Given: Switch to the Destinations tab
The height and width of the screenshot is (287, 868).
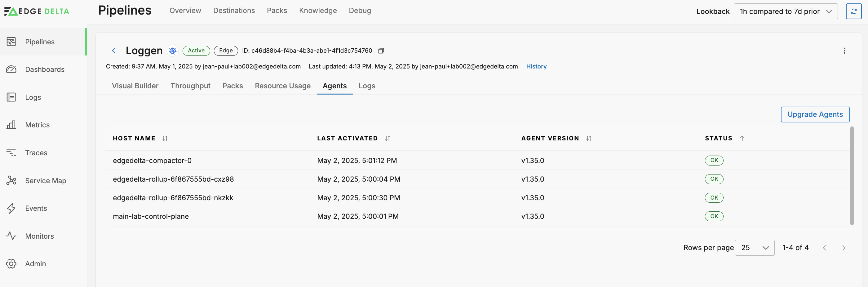Looking at the screenshot, I should [234, 11].
